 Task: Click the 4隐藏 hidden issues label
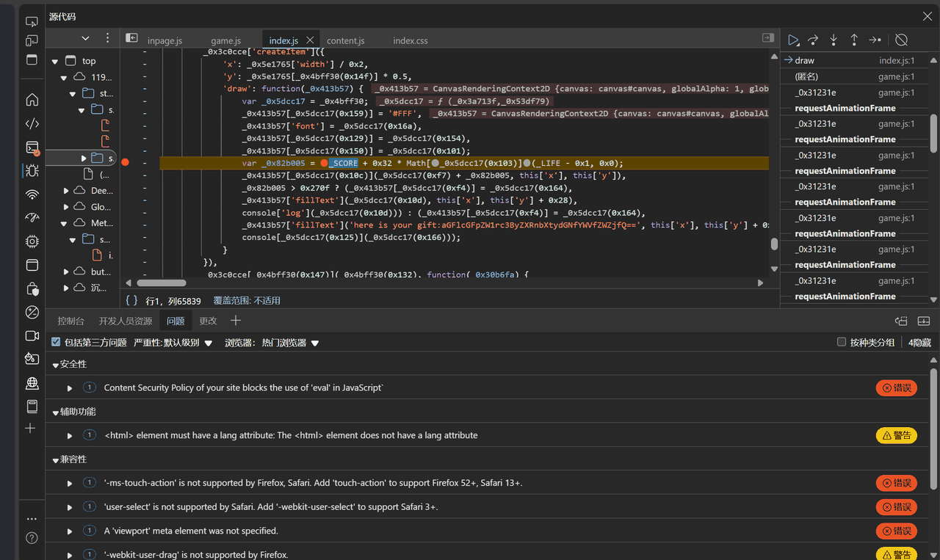point(919,343)
